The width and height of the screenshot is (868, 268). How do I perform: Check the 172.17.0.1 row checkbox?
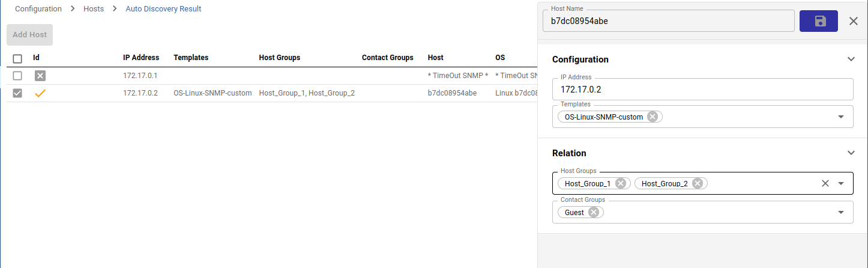coord(17,76)
